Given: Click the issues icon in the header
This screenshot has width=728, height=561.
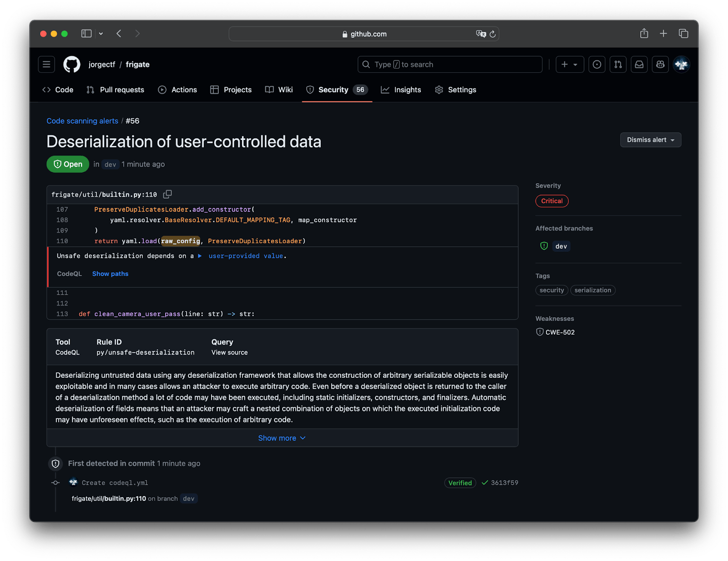Looking at the screenshot, I should point(597,64).
